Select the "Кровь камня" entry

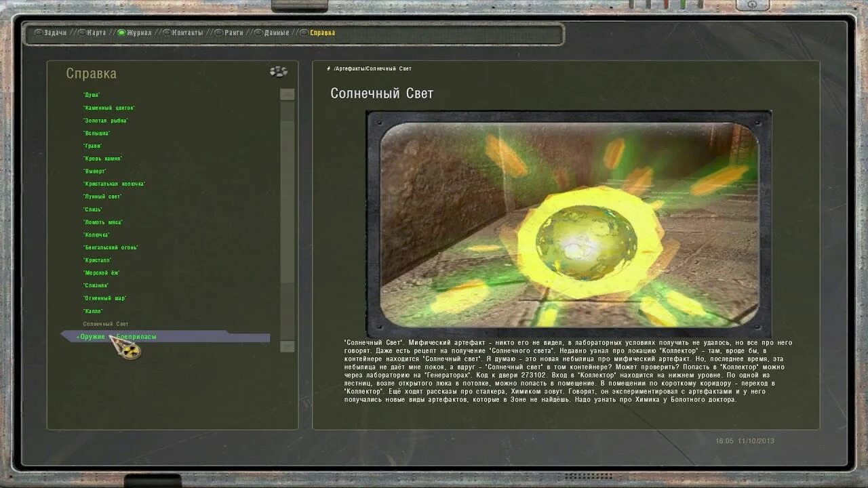click(x=102, y=159)
